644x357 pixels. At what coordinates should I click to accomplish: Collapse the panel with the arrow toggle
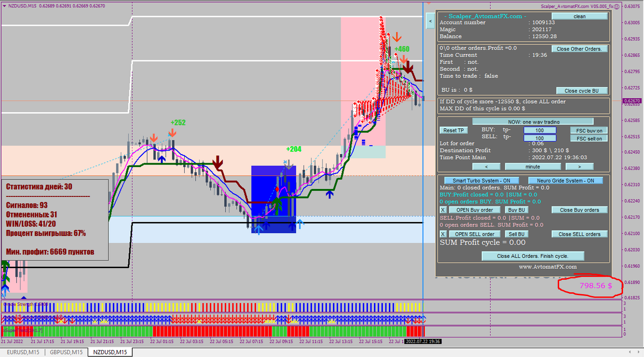point(430,21)
